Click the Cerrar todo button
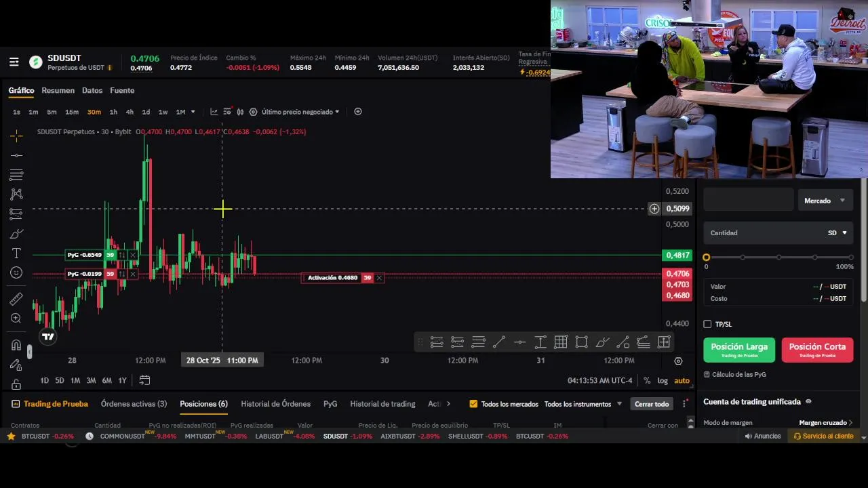 tap(652, 404)
